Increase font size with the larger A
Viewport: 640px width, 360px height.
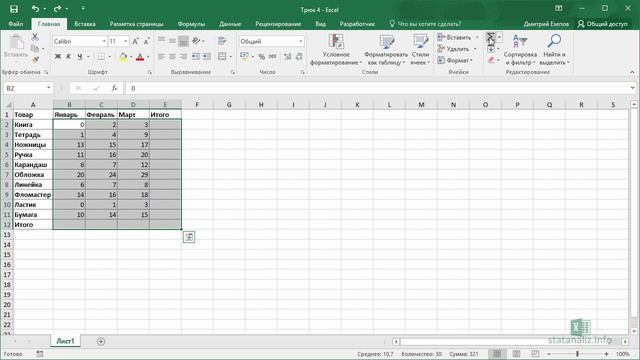136,41
